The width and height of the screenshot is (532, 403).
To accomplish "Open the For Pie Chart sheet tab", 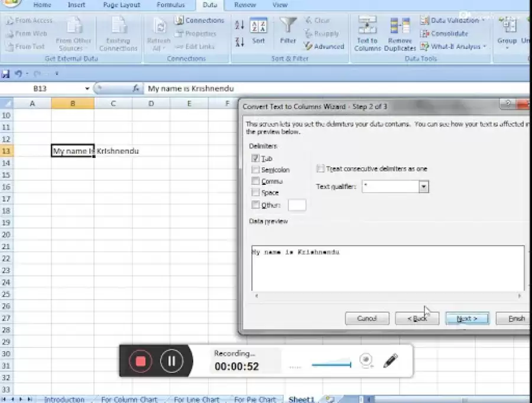I will pos(255,399).
